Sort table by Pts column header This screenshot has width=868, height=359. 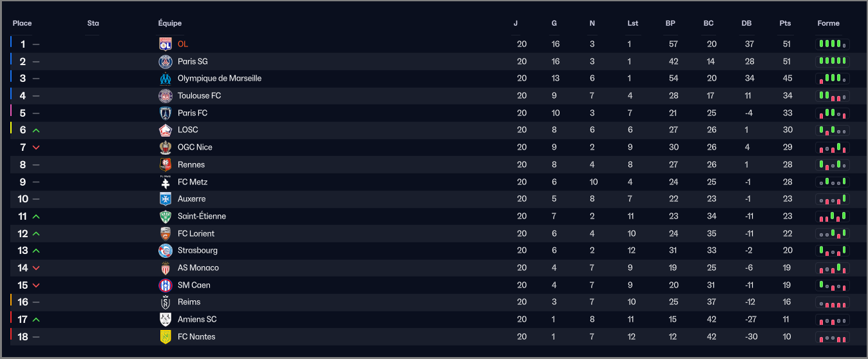click(785, 23)
